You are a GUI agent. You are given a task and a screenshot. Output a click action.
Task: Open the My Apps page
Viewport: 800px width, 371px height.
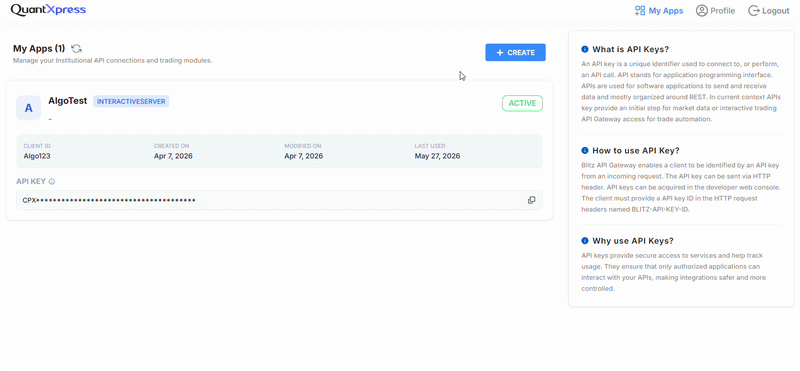[659, 10]
